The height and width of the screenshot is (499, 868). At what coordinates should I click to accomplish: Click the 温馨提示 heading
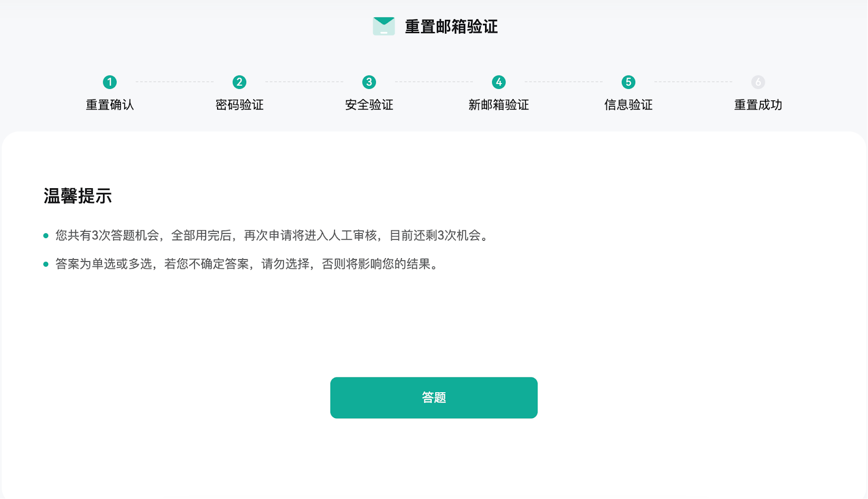click(x=78, y=196)
